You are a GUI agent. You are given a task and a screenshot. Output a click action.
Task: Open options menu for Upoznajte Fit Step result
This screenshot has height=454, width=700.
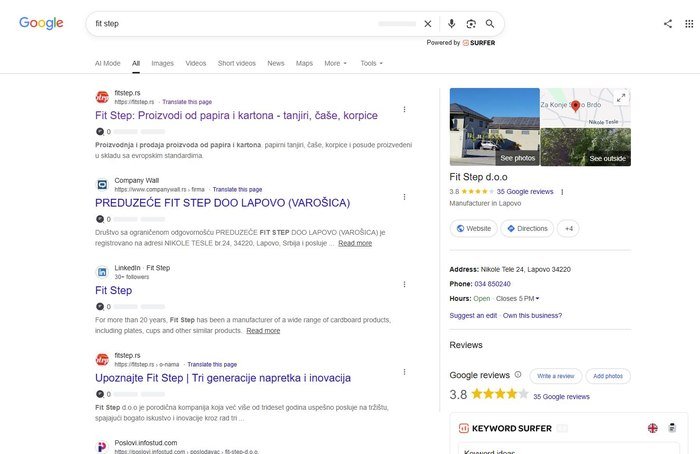click(404, 372)
